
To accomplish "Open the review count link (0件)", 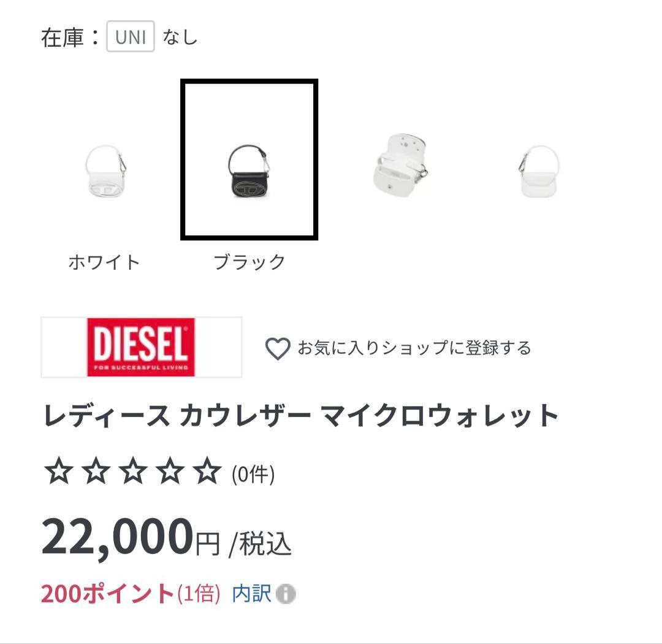I will (x=251, y=473).
